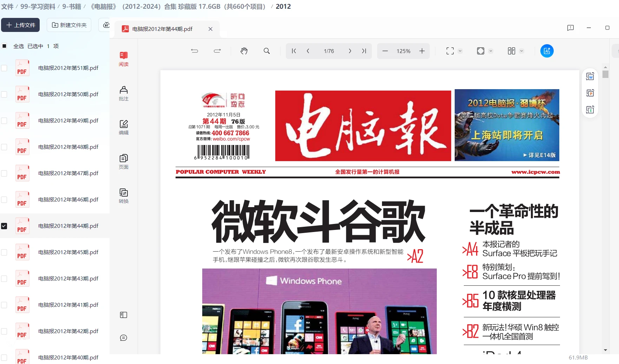Uncheck the box for 电脑报2012年第44期.pdf
This screenshot has width=619, height=364.
click(x=4, y=226)
